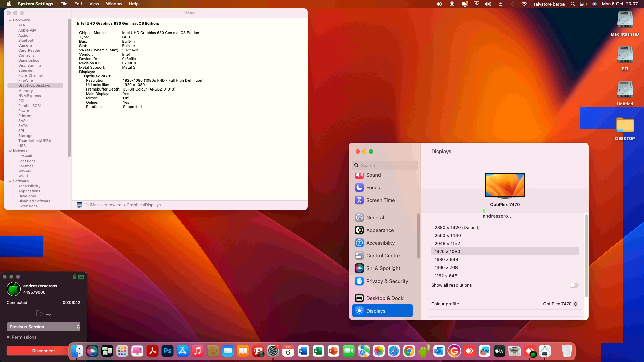Open Google Chrome from the Dock
The image size is (644, 362).
coord(409,351)
